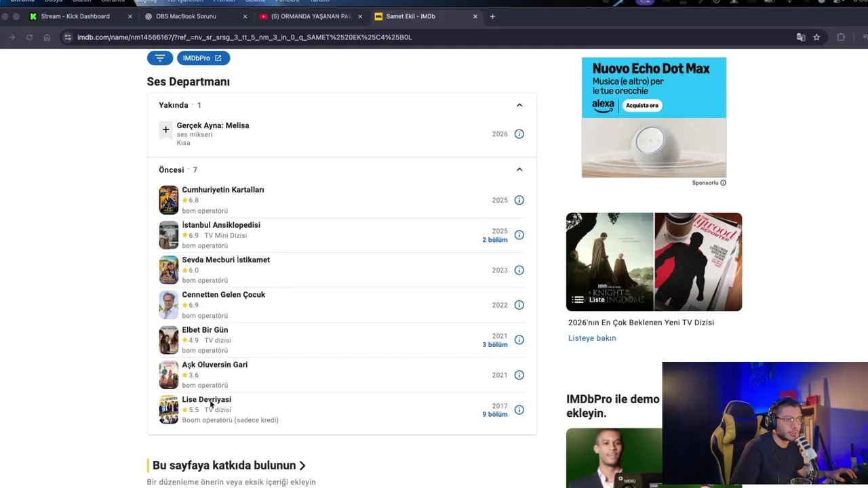This screenshot has height=488, width=868.
Task: Open the IMDbPro link button
Action: [203, 58]
